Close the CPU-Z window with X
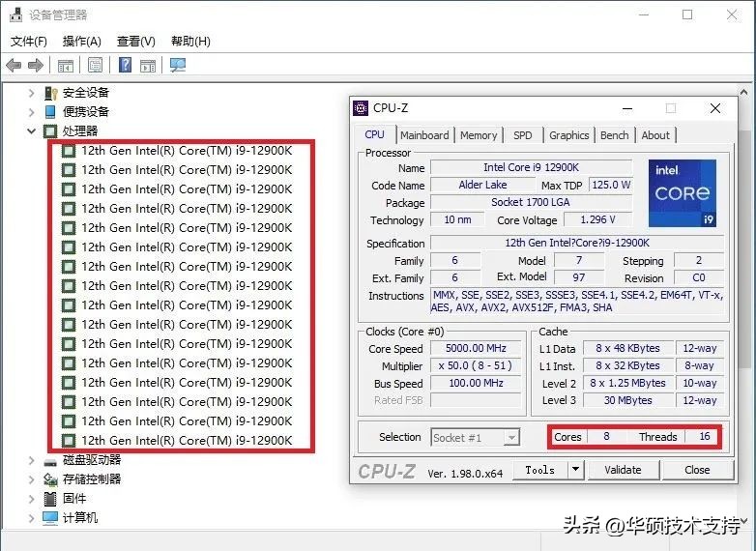The image size is (756, 551). pyautogui.click(x=715, y=108)
